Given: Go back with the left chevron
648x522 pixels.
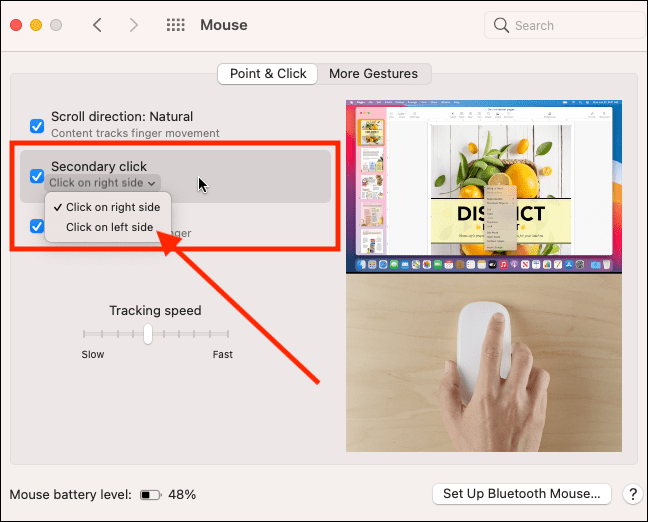Looking at the screenshot, I should coord(97,25).
